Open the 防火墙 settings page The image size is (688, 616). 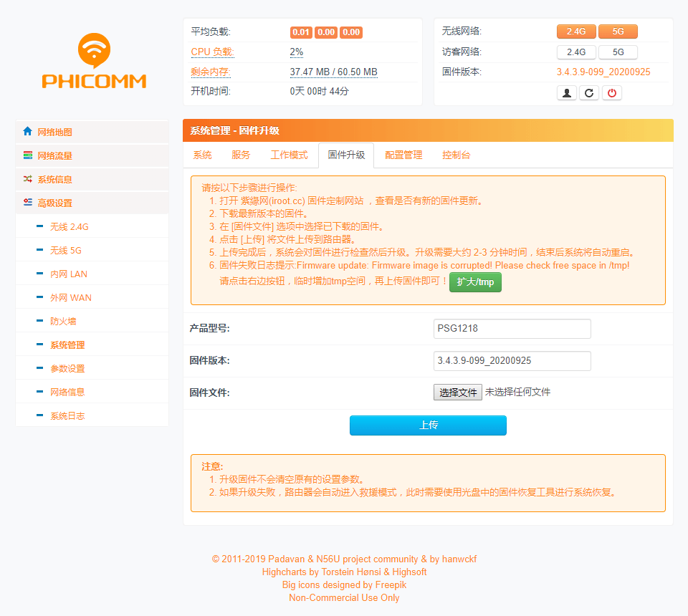92,321
